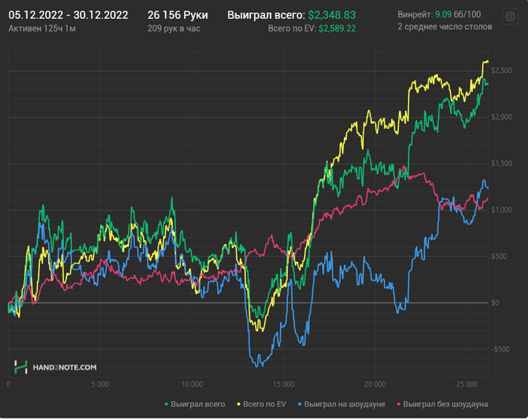Viewport: 528px width, 420px height.
Task: Click the $1,000 y-axis label
Action: [x=502, y=210]
